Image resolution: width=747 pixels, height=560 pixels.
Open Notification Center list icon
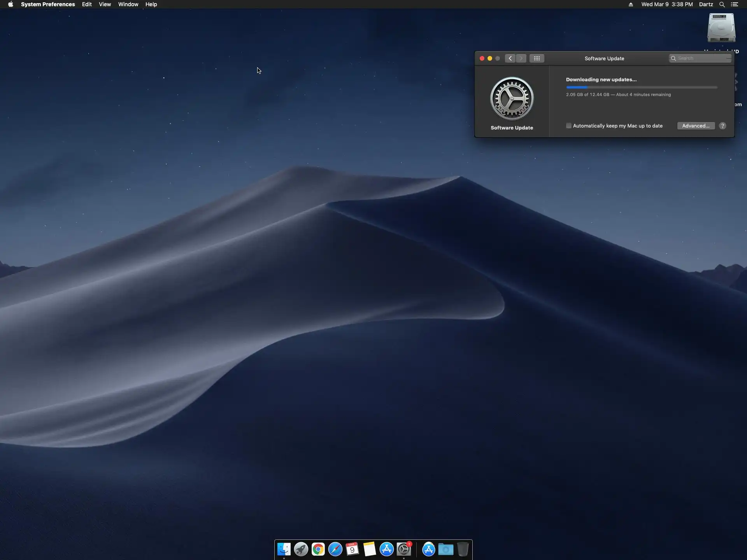735,4
